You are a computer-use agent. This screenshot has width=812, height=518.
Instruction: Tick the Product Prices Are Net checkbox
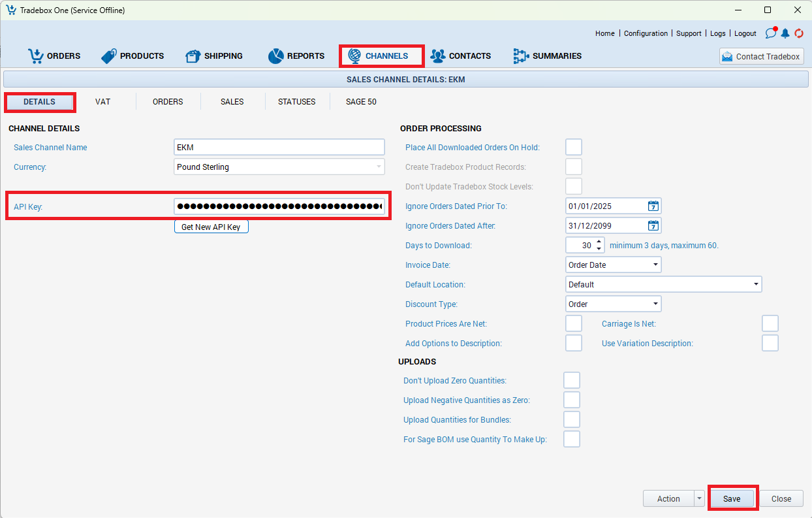coord(574,324)
